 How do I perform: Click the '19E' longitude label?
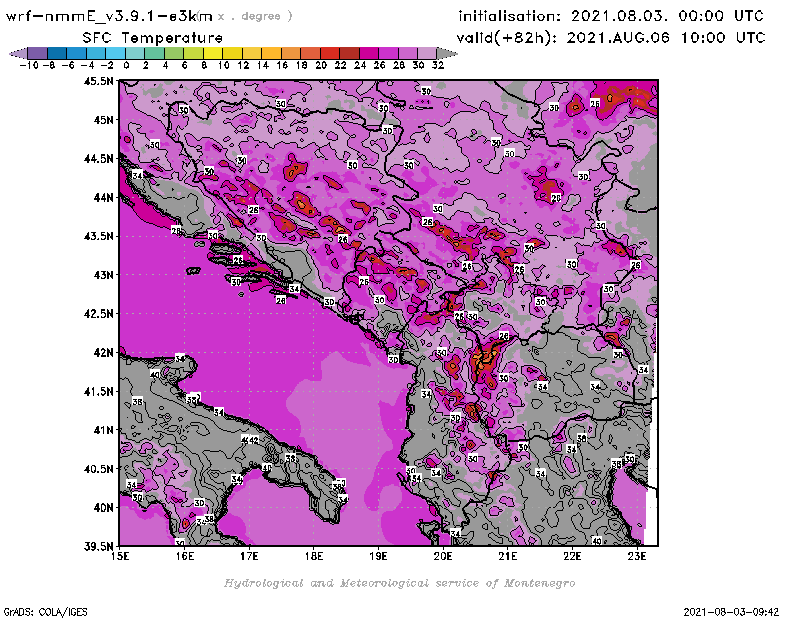(x=379, y=556)
